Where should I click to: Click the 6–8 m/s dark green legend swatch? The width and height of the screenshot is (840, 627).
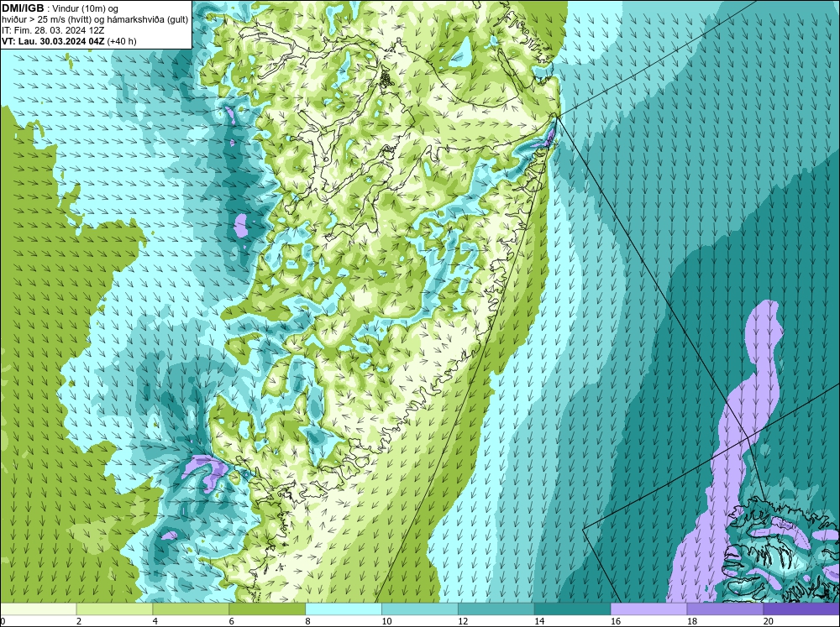pyautogui.click(x=267, y=609)
